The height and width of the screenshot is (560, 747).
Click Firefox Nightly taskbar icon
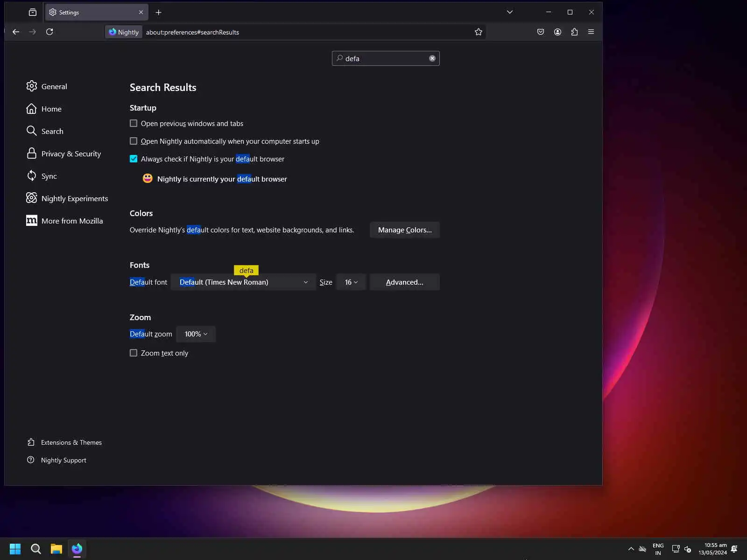77,549
